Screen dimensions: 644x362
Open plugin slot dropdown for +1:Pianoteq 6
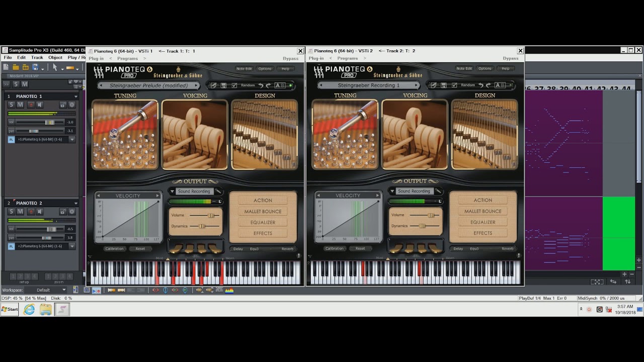click(72, 139)
